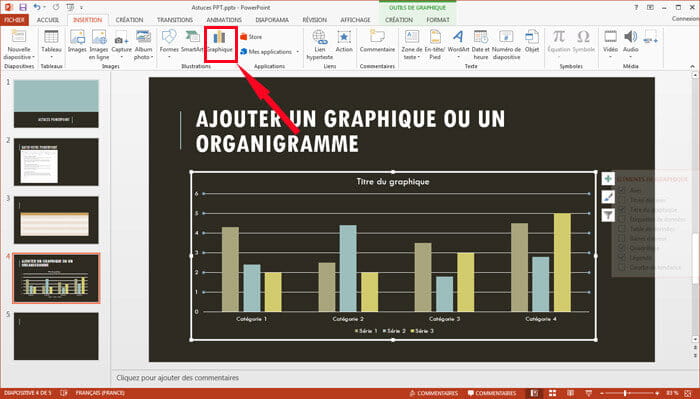Click FRANÇAIS (FRANCE) language indicator
Screen dimensions: 700x399
click(100, 393)
